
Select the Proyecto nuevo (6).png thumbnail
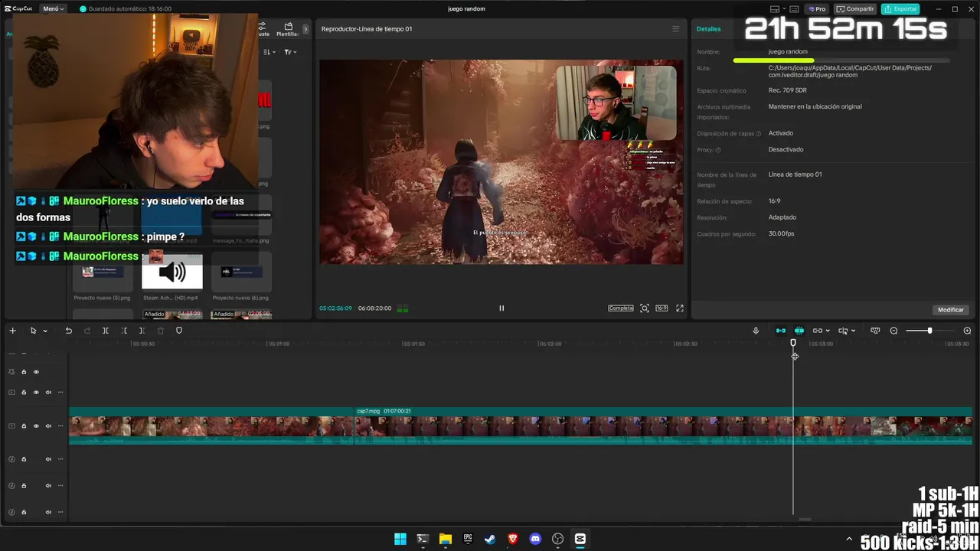tap(241, 272)
